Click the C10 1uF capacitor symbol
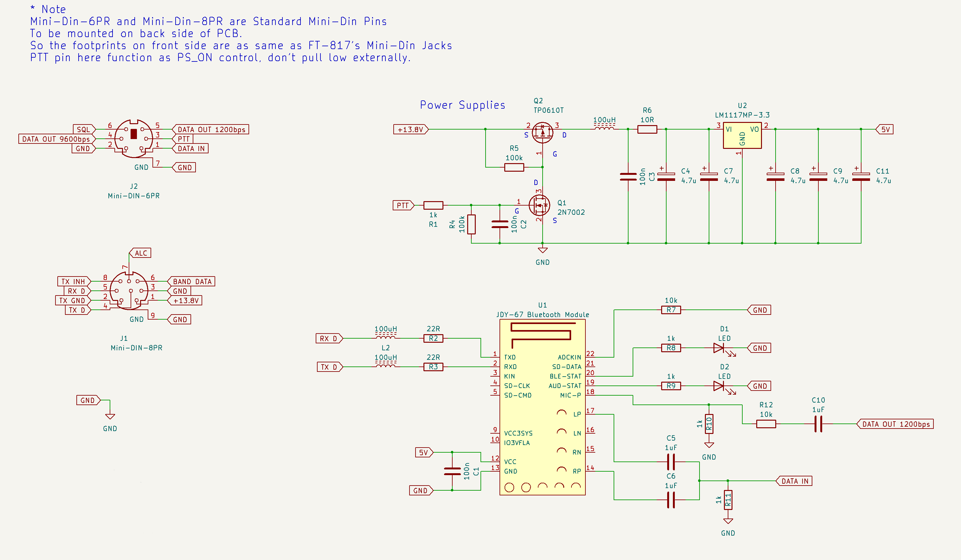Image resolution: width=961 pixels, height=560 pixels. (818, 423)
